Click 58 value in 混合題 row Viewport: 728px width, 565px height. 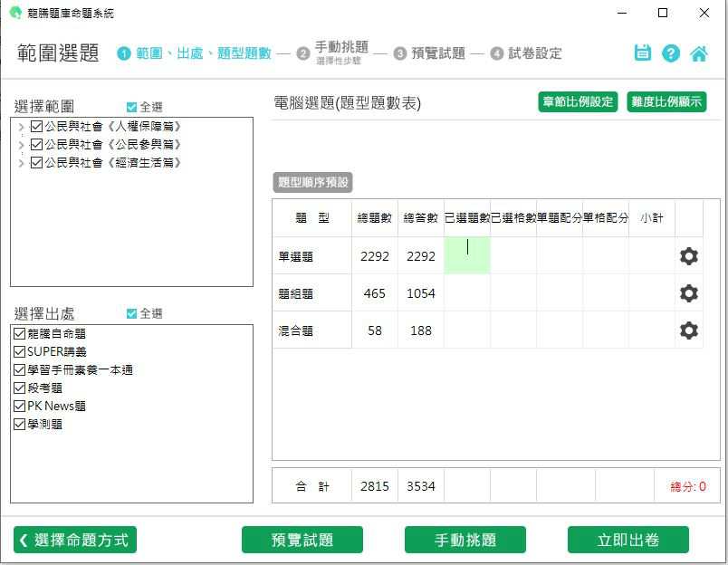click(x=375, y=330)
